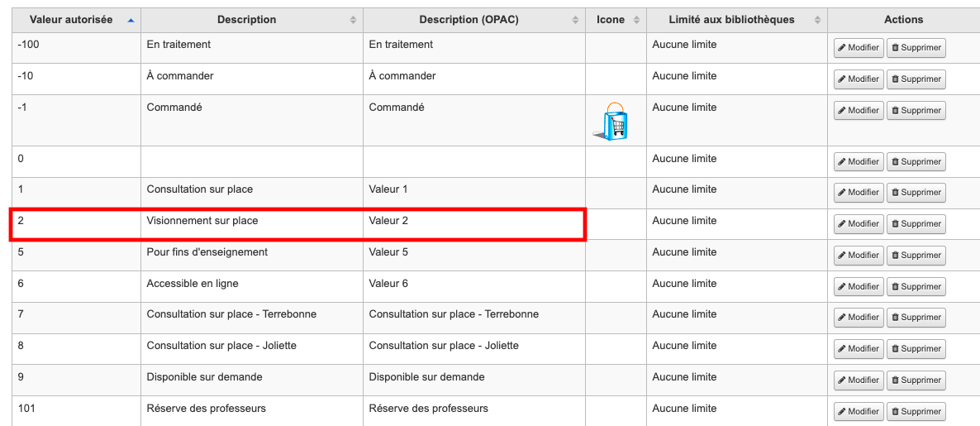Sort the Icone column
980x426 pixels.
636,20
